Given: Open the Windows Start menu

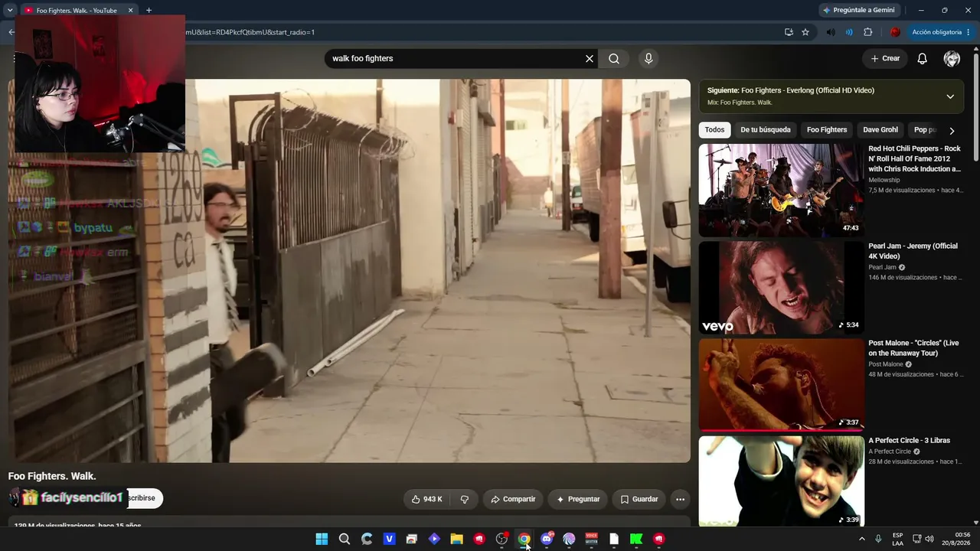Looking at the screenshot, I should click(x=322, y=540).
